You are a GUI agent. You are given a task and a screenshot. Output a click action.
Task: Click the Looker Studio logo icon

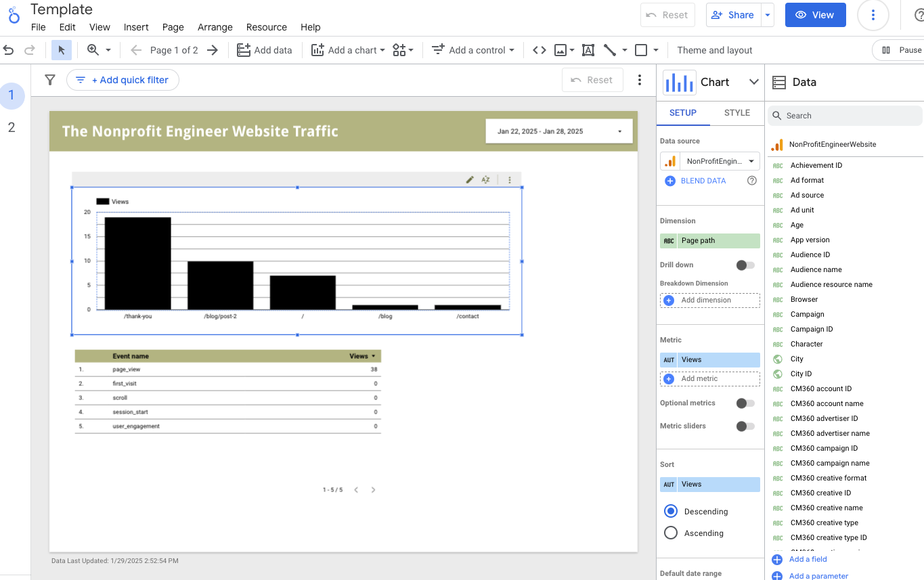click(13, 16)
